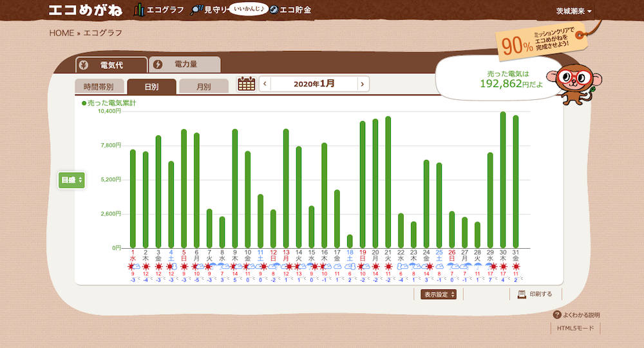Click the yen icon on 電気代 tab
The width and height of the screenshot is (644, 348).
click(x=84, y=65)
